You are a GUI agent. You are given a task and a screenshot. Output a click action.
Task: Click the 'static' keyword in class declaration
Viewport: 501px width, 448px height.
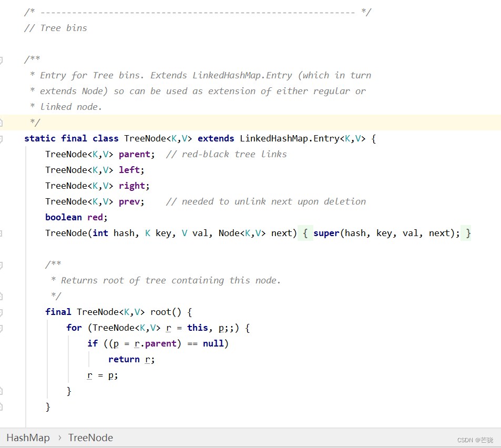click(x=40, y=138)
